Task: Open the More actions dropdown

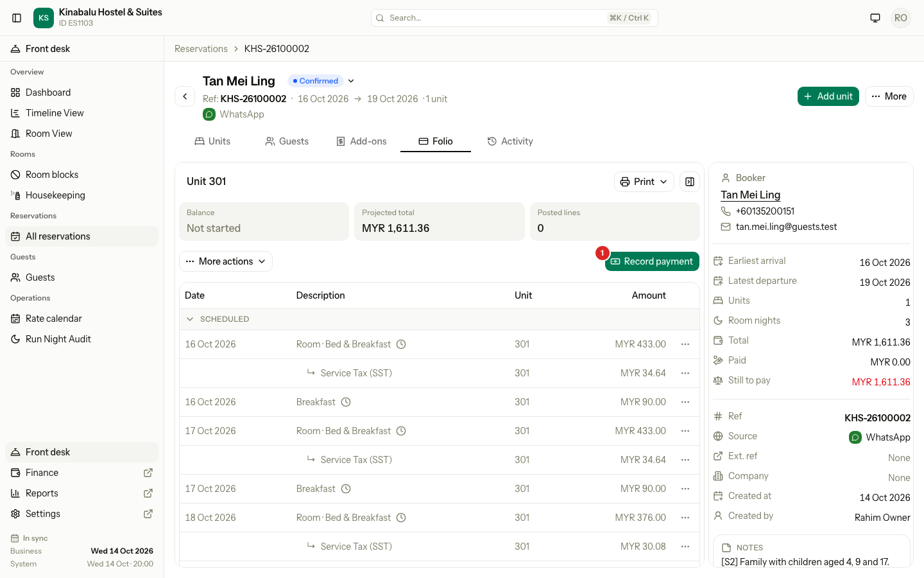Action: coord(226,261)
